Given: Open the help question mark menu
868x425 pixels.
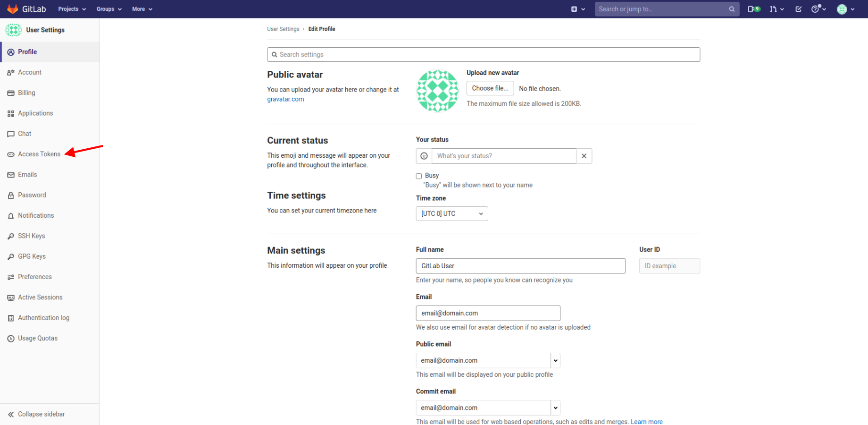Looking at the screenshot, I should pyautogui.click(x=818, y=9).
